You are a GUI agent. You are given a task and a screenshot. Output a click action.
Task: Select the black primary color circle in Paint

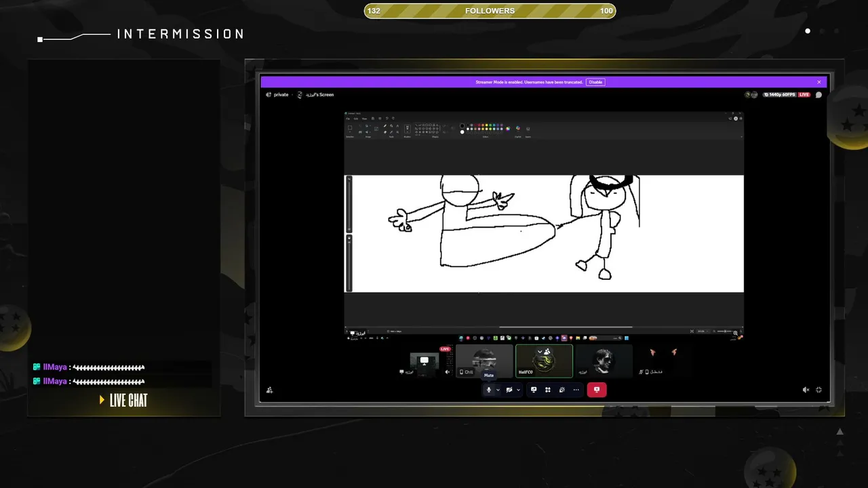click(x=462, y=125)
